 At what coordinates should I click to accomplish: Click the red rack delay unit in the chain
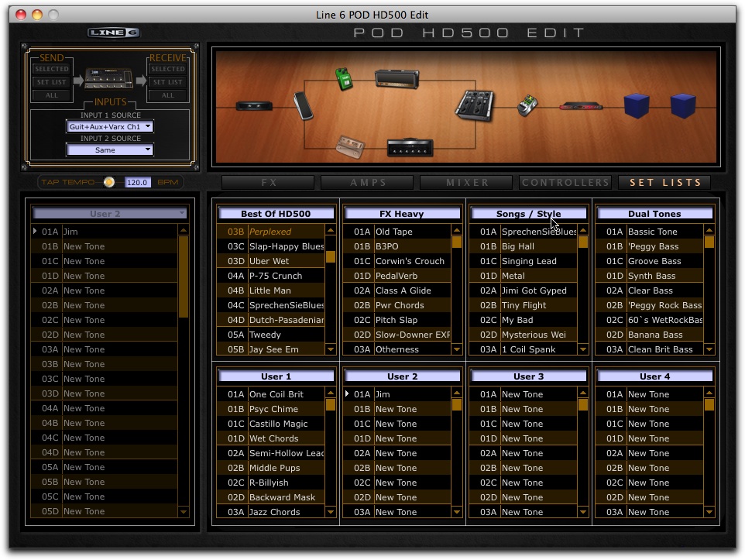click(x=582, y=105)
